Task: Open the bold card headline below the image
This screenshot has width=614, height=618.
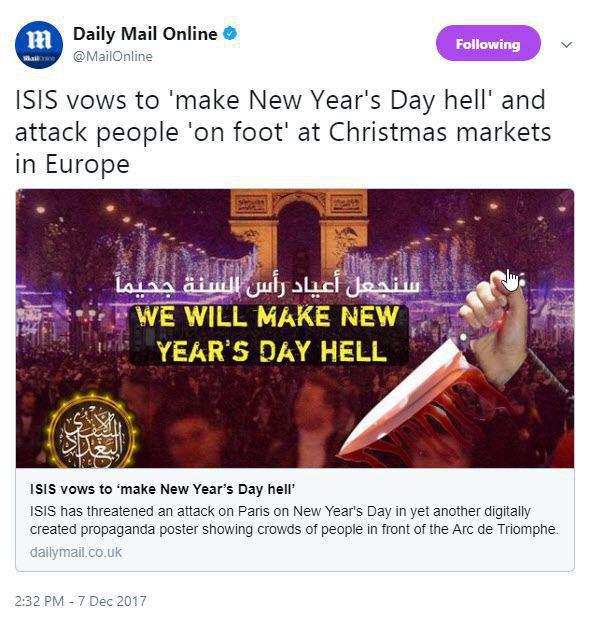Action: point(160,490)
